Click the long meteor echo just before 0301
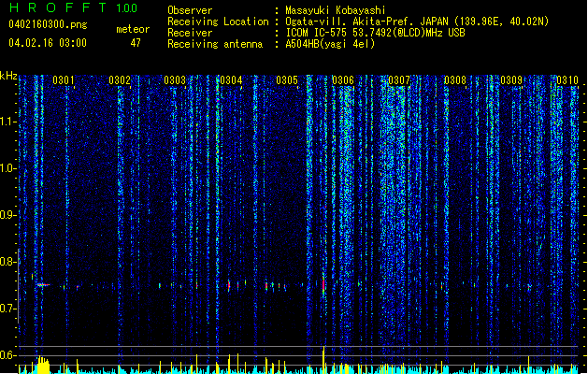The height and width of the screenshot is (374, 588). point(43,285)
